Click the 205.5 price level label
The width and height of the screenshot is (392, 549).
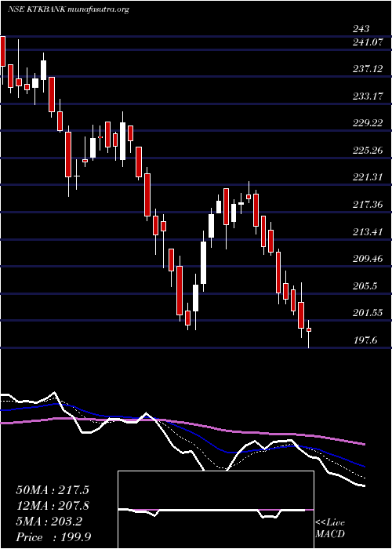pos(365,286)
